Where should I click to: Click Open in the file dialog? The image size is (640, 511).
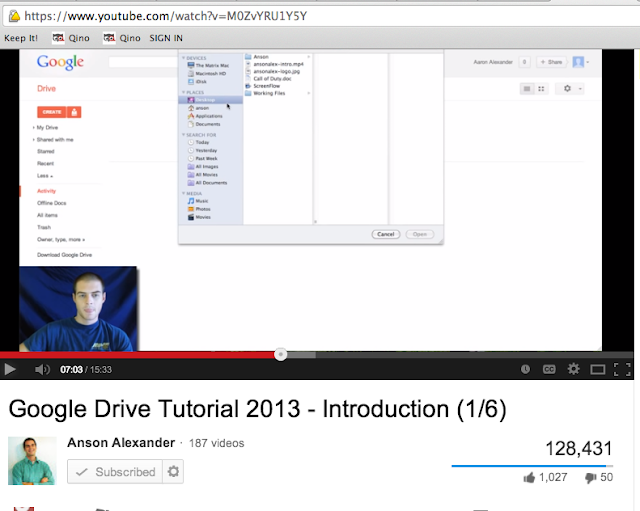(x=420, y=234)
